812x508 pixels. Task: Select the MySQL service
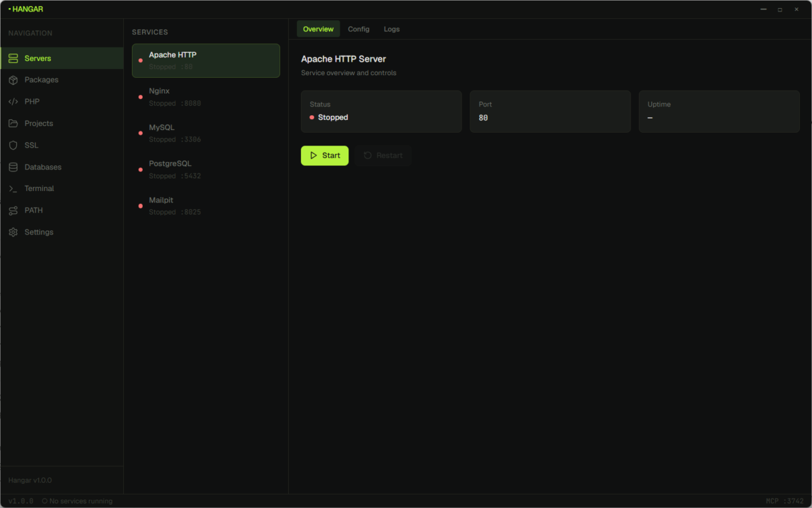tap(206, 133)
